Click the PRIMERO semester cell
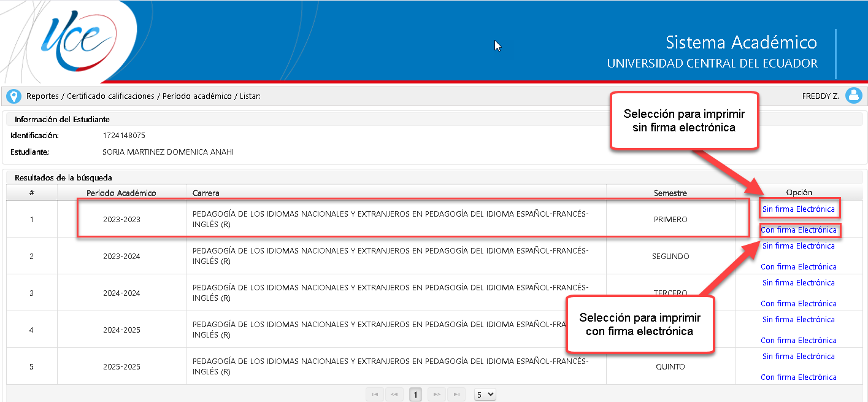This screenshot has height=402, width=868. click(x=670, y=219)
